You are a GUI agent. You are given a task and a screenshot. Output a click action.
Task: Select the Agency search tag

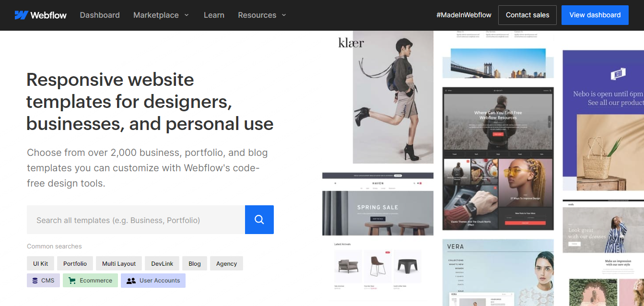pos(227,263)
